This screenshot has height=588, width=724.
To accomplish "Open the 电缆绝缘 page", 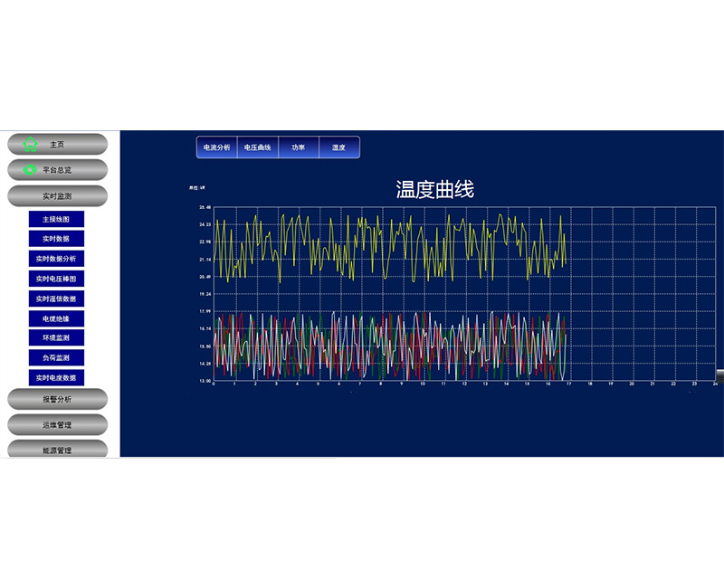I will tap(56, 318).
